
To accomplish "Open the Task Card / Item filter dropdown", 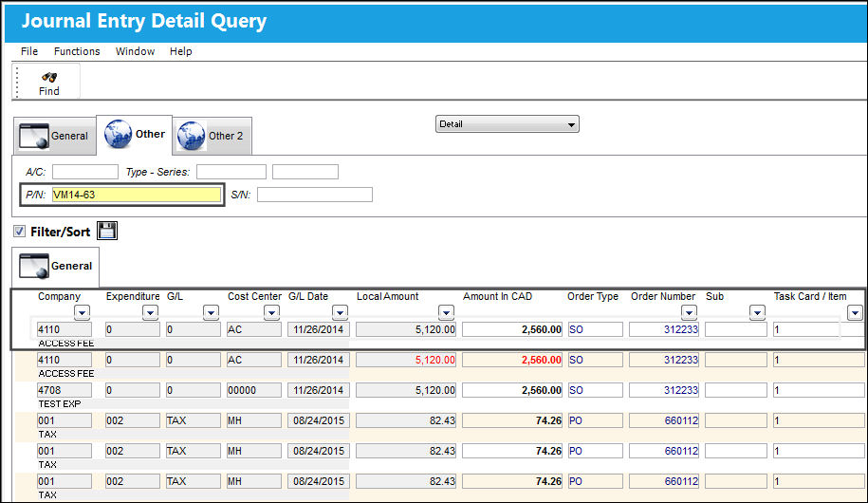I will click(x=855, y=313).
